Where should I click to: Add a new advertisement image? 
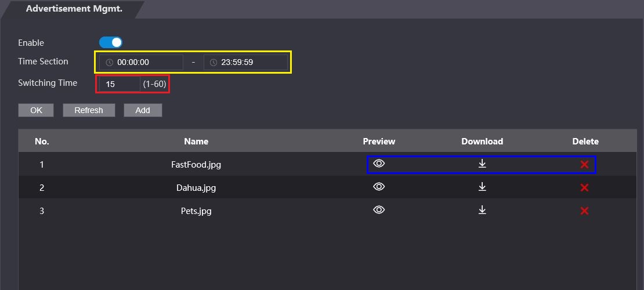(x=143, y=110)
